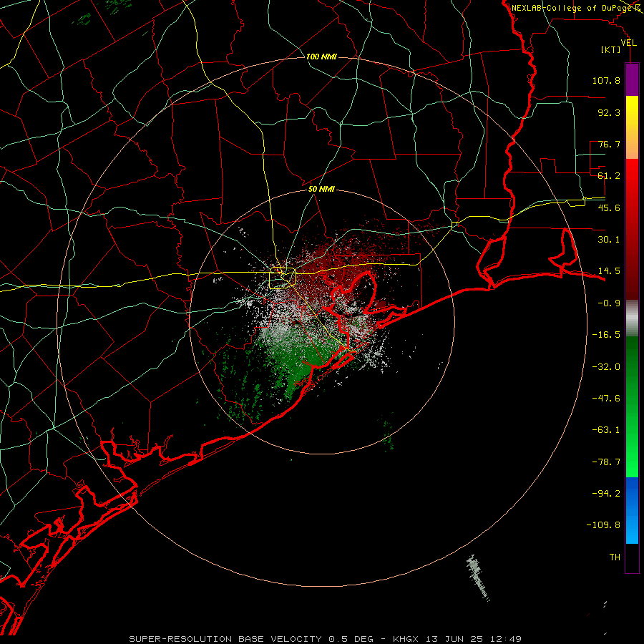The image size is (644, 644).
Task: Click the 100 NMI range ring label
Action: pos(321,57)
